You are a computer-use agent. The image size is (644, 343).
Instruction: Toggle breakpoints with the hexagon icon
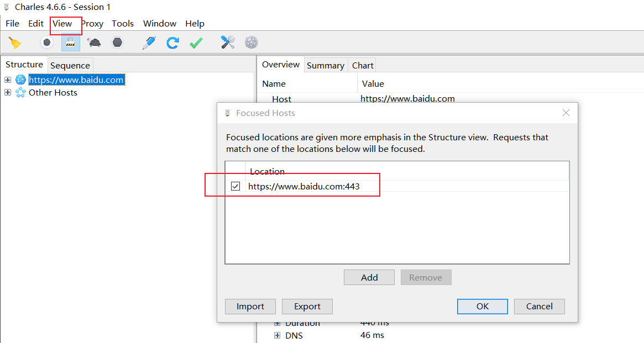(117, 43)
